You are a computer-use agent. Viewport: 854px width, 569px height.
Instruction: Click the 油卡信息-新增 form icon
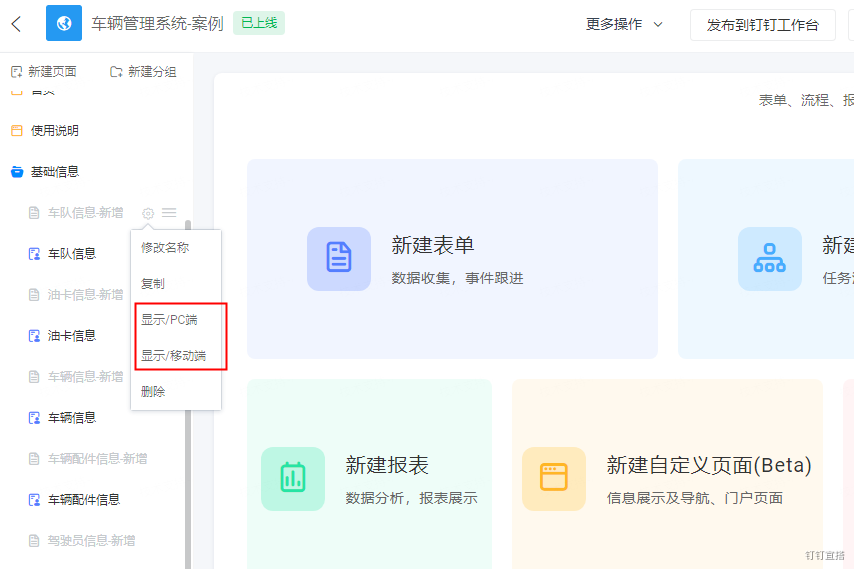[x=34, y=295]
